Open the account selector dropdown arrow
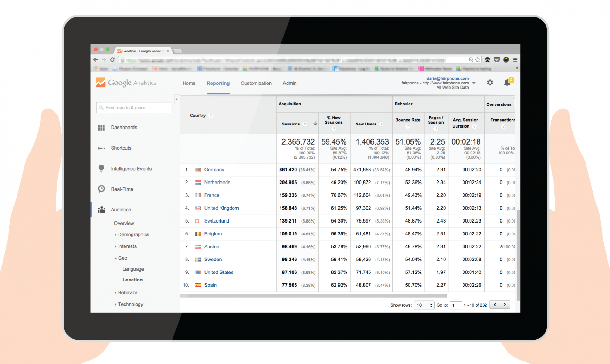 click(474, 83)
